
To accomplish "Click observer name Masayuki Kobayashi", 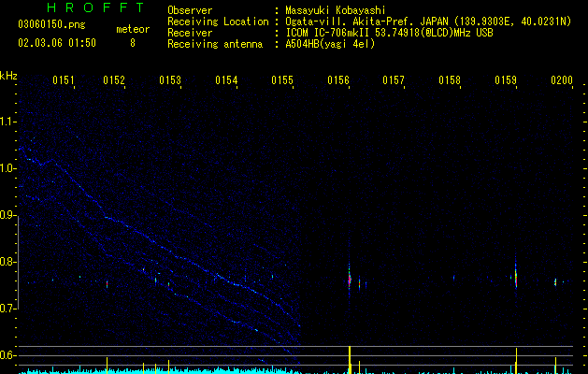I will tap(336, 10).
